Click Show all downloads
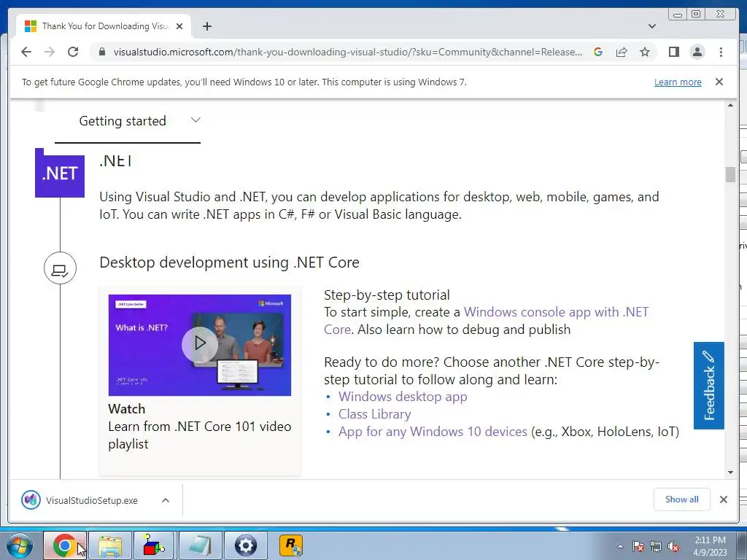The width and height of the screenshot is (747, 560). pos(682,499)
